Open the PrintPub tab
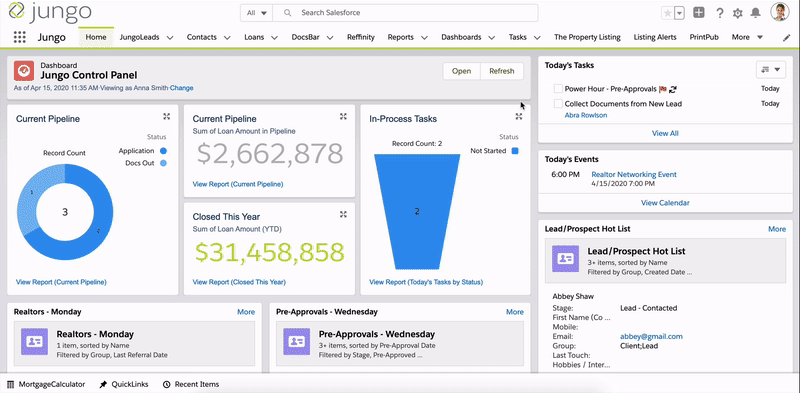This screenshot has width=800, height=393. click(x=704, y=37)
